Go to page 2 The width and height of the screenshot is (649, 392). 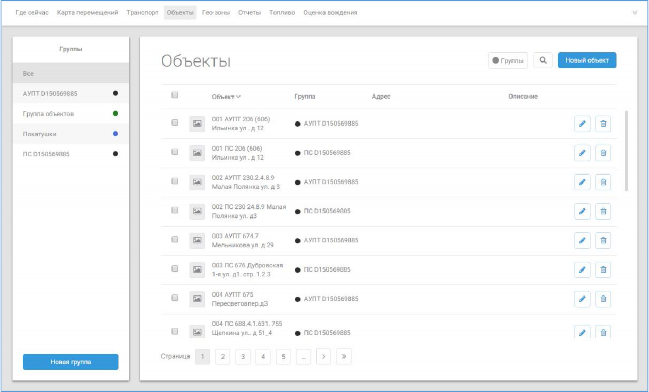point(223,356)
